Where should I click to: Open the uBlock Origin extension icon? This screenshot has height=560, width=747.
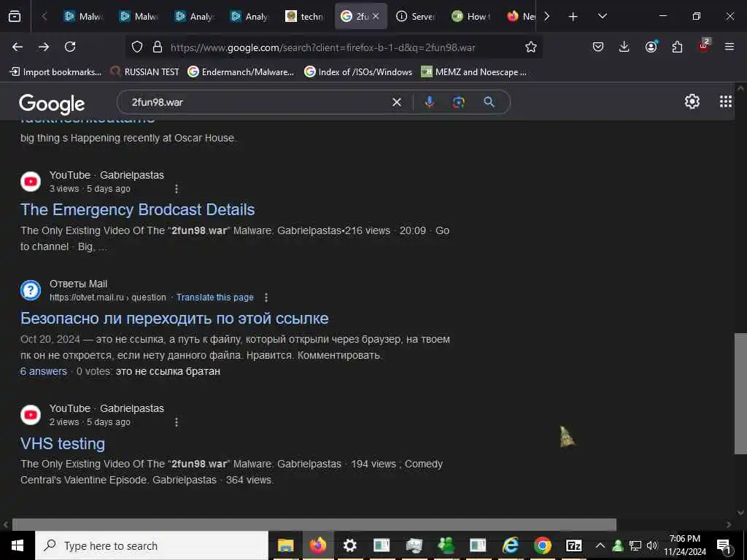(704, 46)
